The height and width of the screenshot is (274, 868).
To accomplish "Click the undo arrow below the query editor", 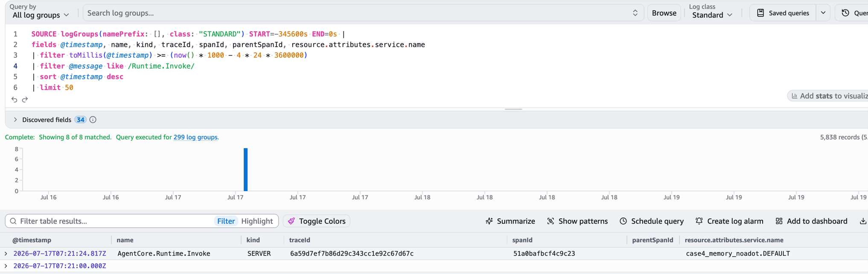I will point(14,99).
